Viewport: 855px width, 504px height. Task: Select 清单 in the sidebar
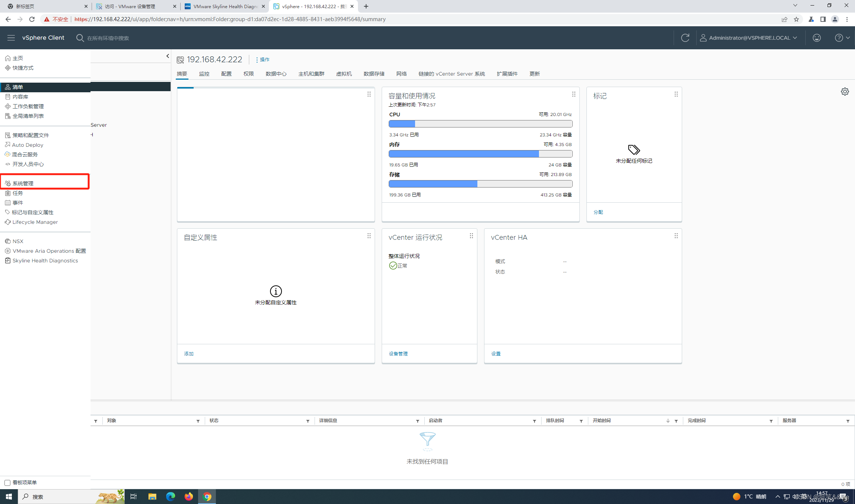(45, 87)
